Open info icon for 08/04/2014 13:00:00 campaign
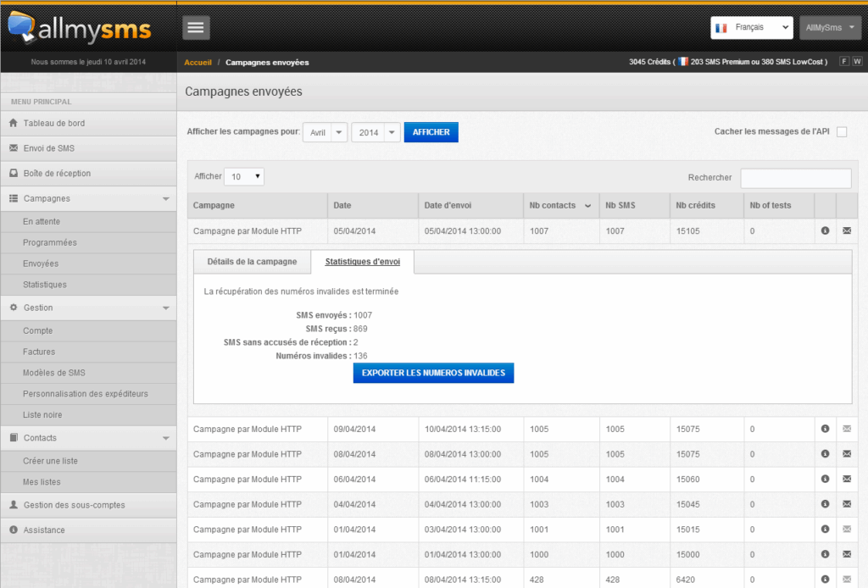Screen dimensions: 868x588 click(825, 453)
